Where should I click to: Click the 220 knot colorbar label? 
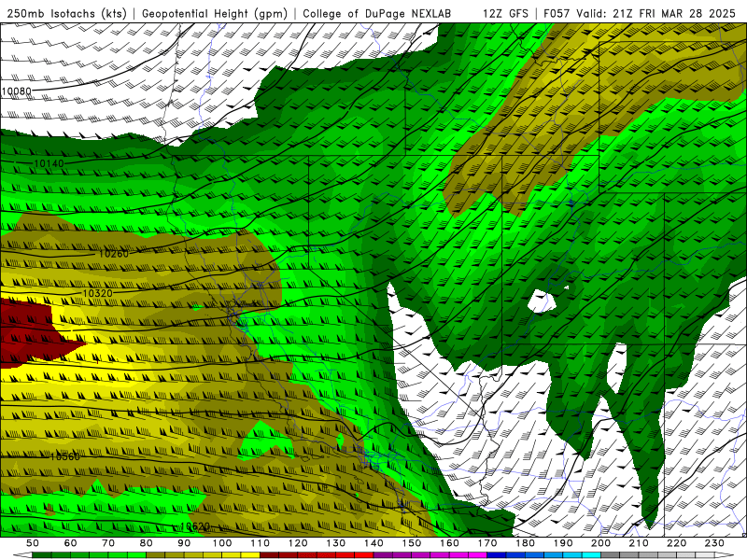(676, 543)
